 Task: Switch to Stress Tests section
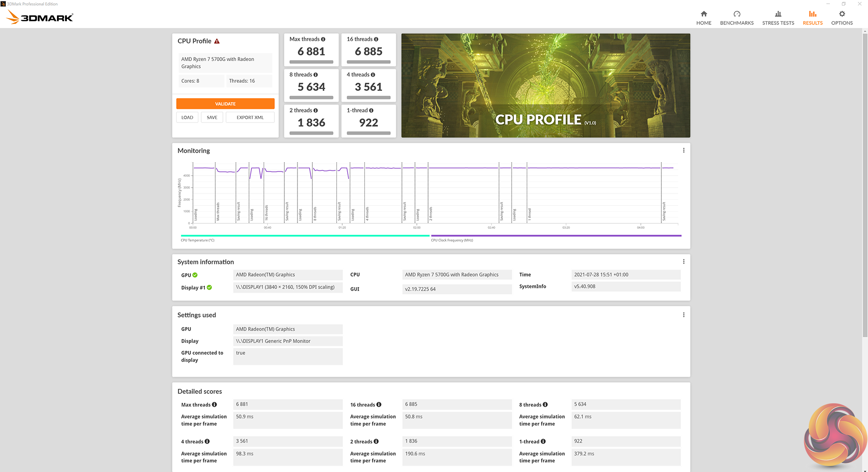(778, 18)
